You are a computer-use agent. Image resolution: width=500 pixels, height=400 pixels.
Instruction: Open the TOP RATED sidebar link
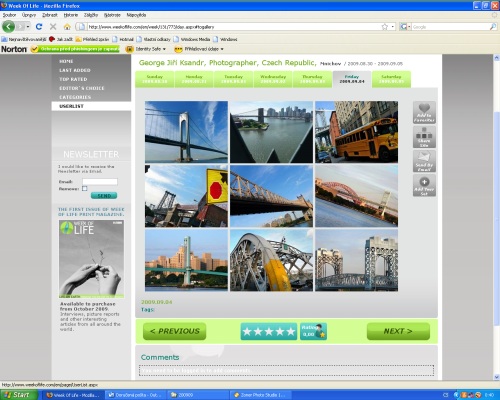(x=73, y=79)
